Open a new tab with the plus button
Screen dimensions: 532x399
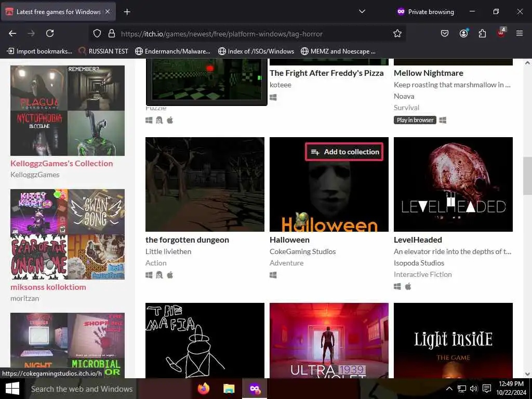point(127,12)
